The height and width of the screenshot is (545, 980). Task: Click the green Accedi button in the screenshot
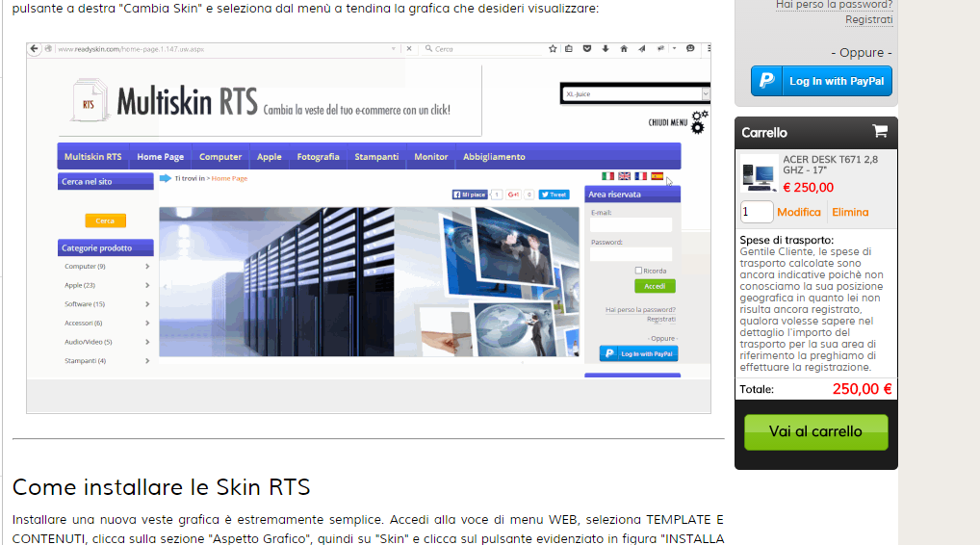click(x=655, y=286)
